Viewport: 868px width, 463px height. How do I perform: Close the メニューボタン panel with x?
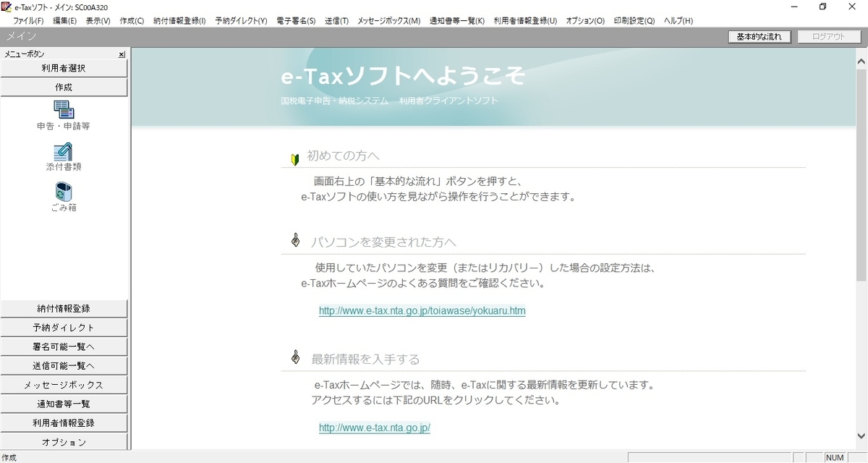click(x=122, y=54)
